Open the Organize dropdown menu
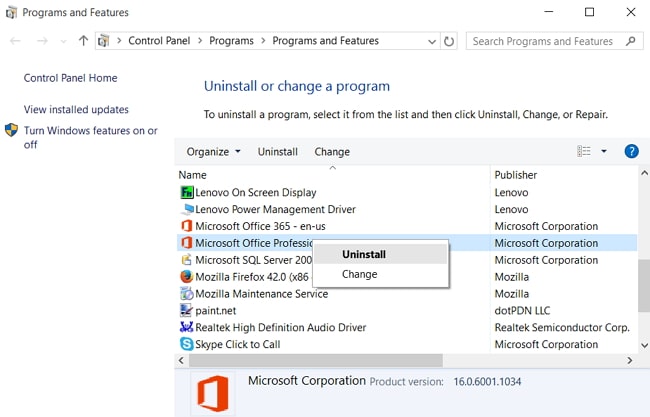The image size is (650, 417). click(213, 152)
